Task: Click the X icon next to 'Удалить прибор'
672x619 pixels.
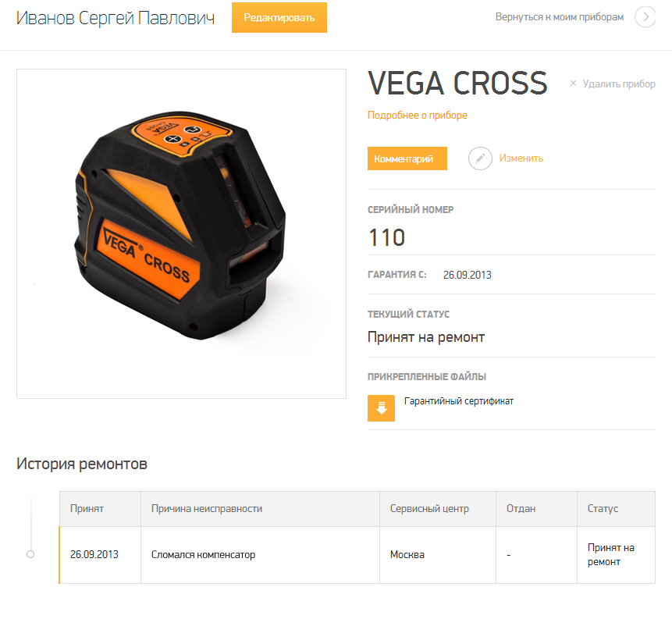Action: point(573,84)
